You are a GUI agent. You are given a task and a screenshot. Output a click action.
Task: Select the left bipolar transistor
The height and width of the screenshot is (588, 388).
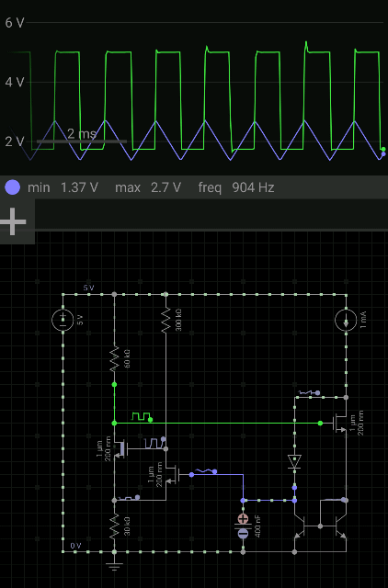point(300,526)
